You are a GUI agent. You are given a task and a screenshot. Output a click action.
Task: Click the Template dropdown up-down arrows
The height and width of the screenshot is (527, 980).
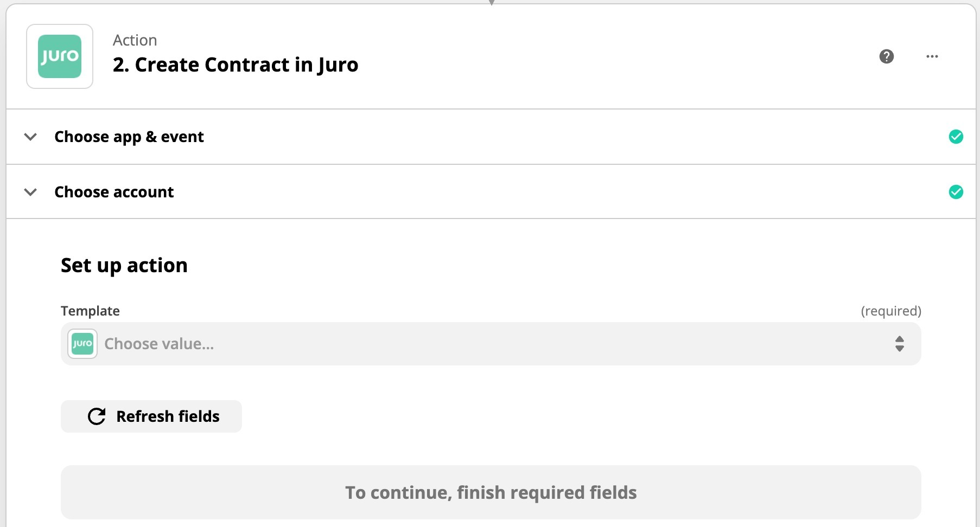[899, 344]
